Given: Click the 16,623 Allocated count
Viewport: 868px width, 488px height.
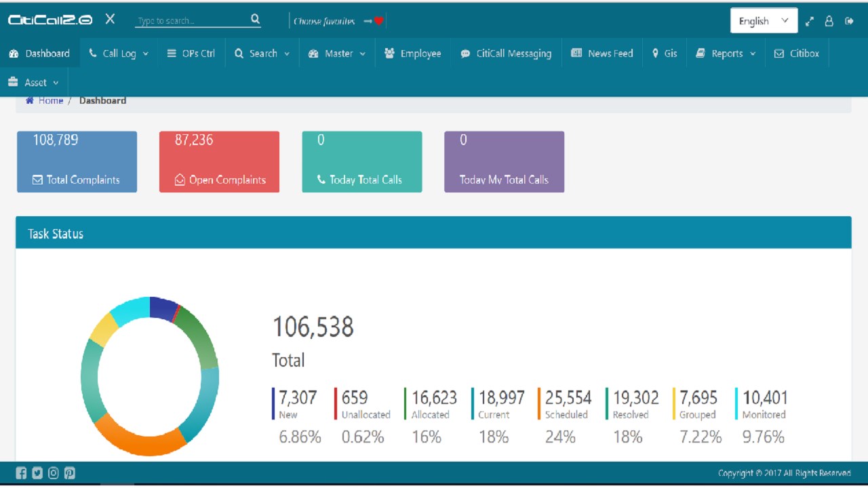Looking at the screenshot, I should 434,398.
